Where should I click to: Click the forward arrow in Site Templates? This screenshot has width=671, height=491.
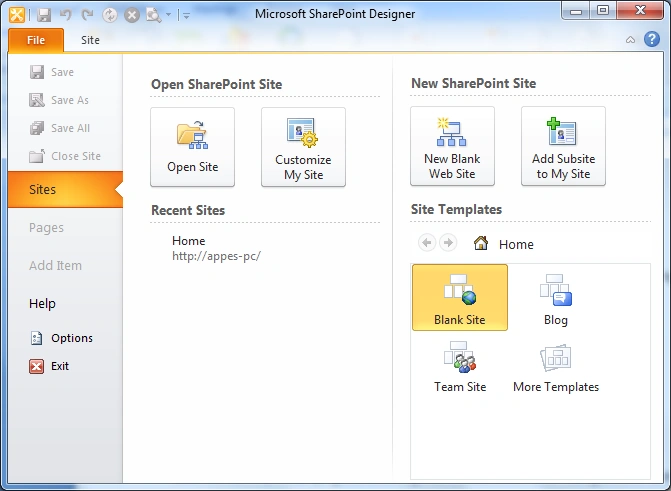[448, 243]
